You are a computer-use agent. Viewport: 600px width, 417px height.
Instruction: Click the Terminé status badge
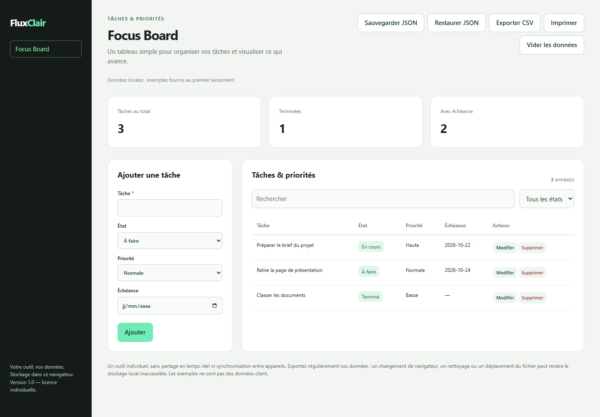click(370, 296)
